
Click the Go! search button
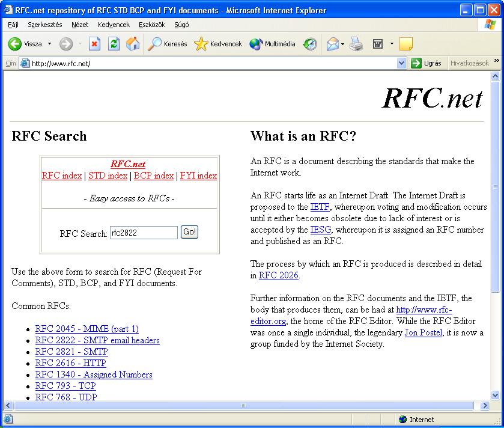[x=189, y=232]
